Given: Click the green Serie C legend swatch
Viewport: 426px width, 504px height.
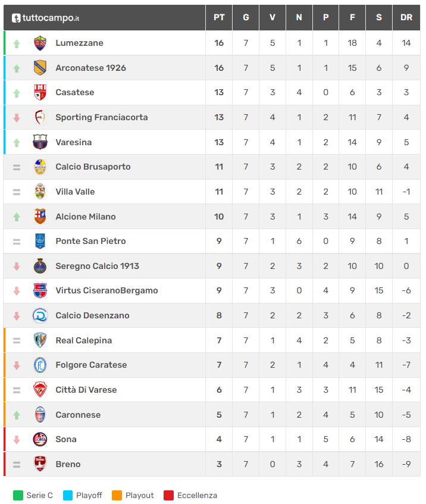Looking at the screenshot, I should point(18,495).
